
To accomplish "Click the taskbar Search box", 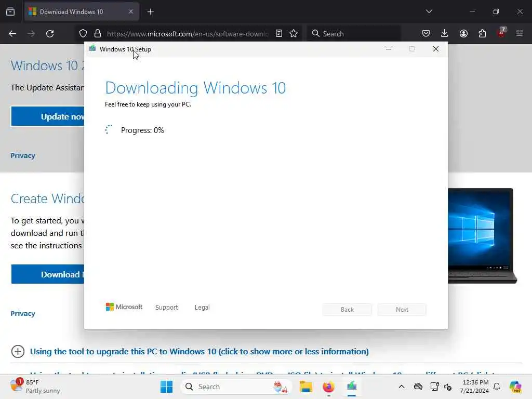I will click(236, 387).
